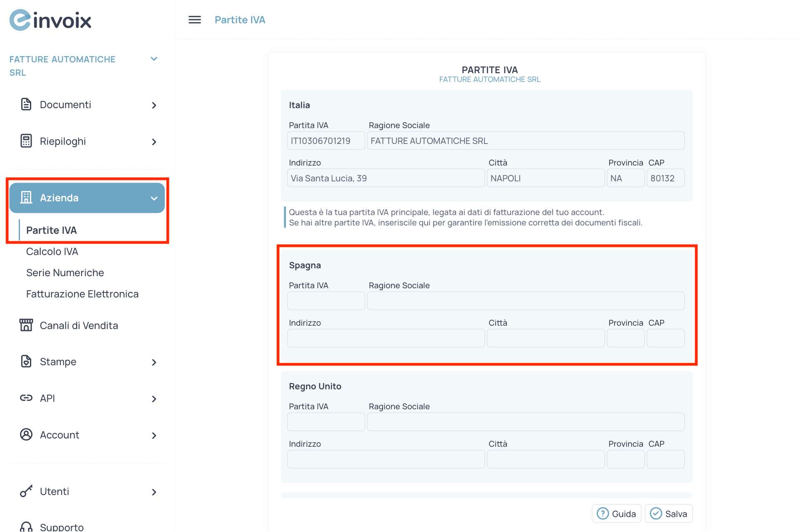799x532 pixels.
Task: Click the Canali di Vendita store icon
Action: coord(26,325)
